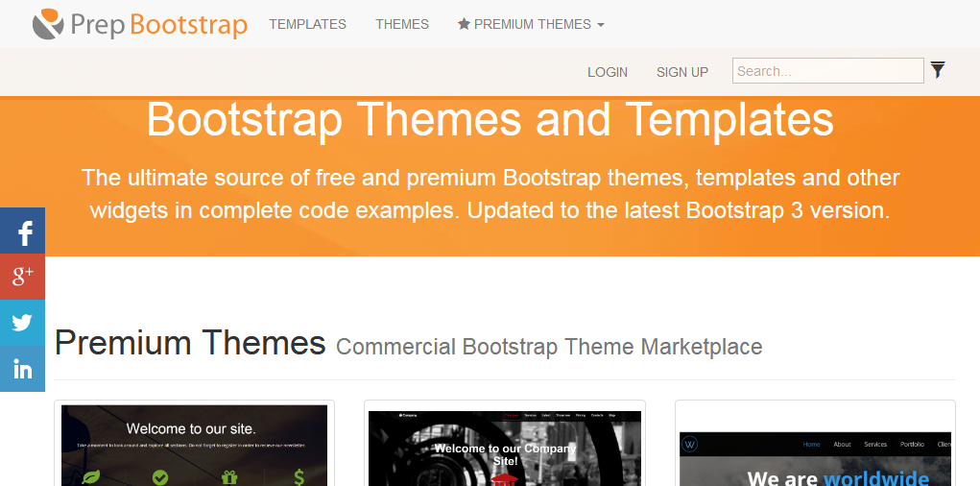Share on Facebook via sidebar icon

pos(22,231)
